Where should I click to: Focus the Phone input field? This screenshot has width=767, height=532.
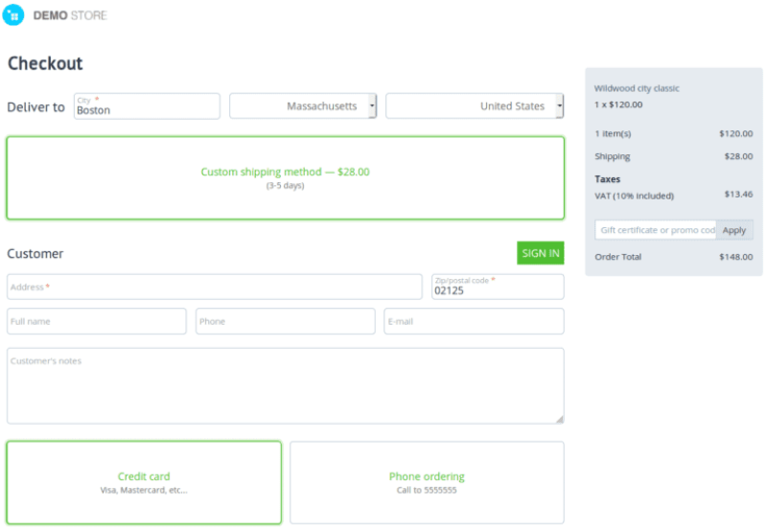[x=285, y=321]
